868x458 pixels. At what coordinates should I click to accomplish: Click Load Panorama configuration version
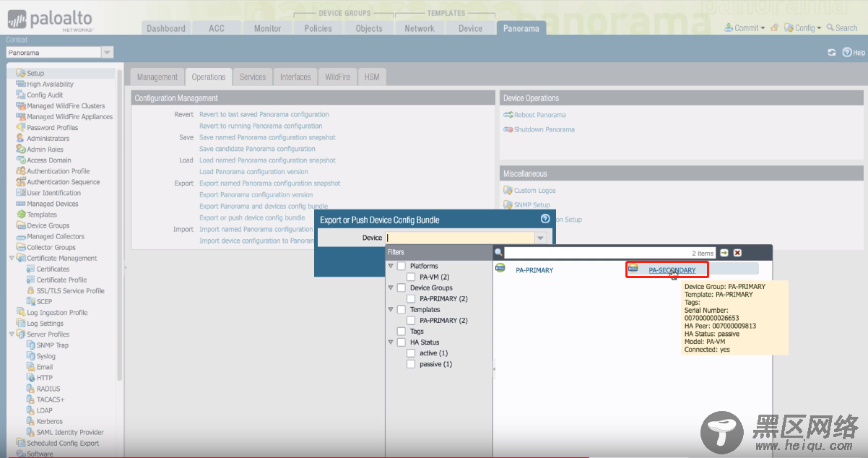click(253, 172)
